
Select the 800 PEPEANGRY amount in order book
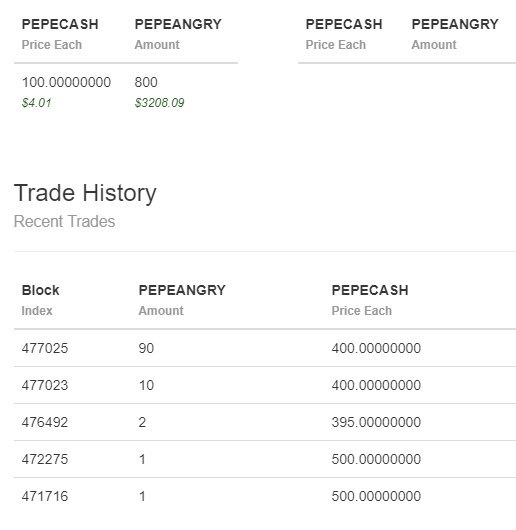point(146,82)
